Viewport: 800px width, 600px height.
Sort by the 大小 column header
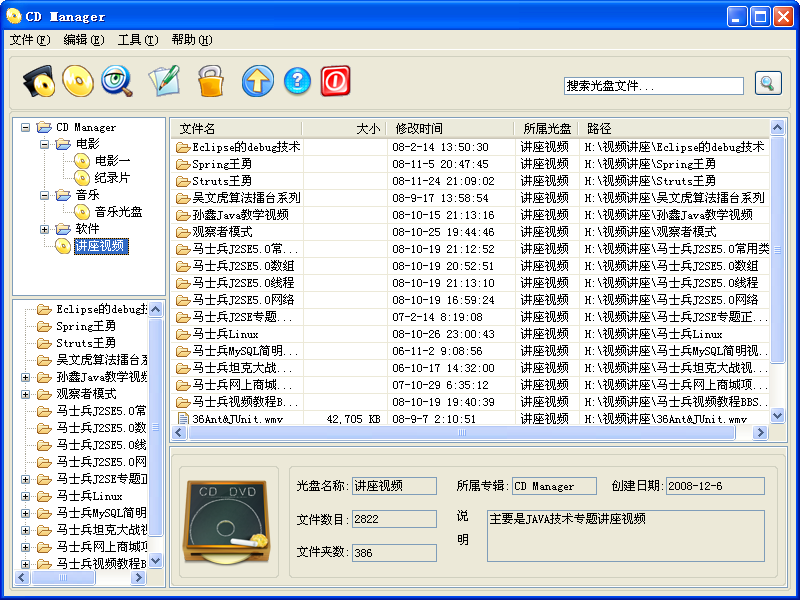click(344, 129)
